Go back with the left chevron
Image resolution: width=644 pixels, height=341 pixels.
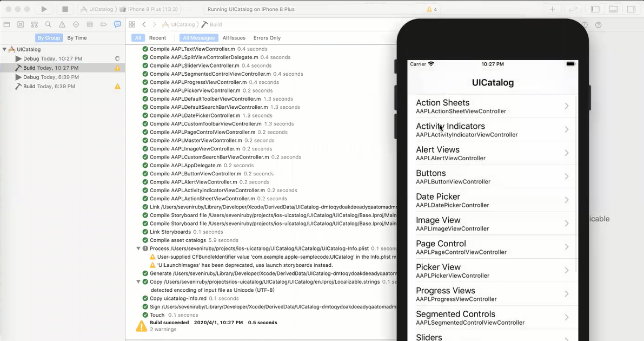pos(144,25)
